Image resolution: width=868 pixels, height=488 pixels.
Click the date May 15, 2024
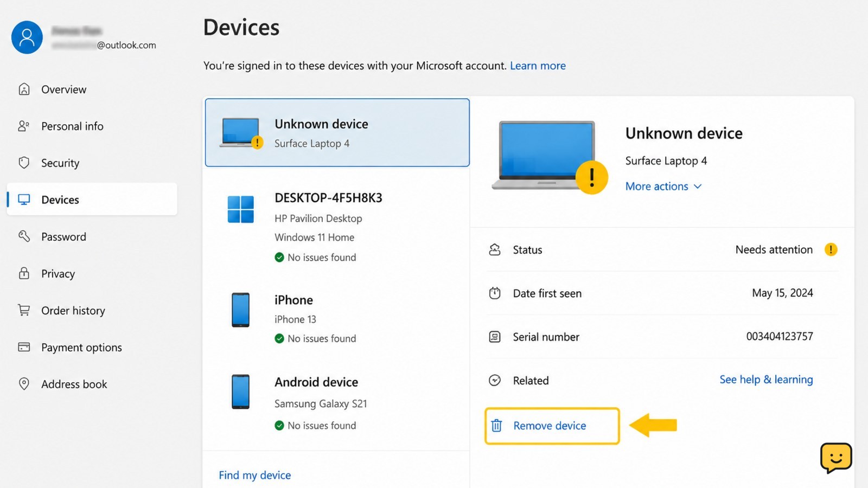(782, 293)
